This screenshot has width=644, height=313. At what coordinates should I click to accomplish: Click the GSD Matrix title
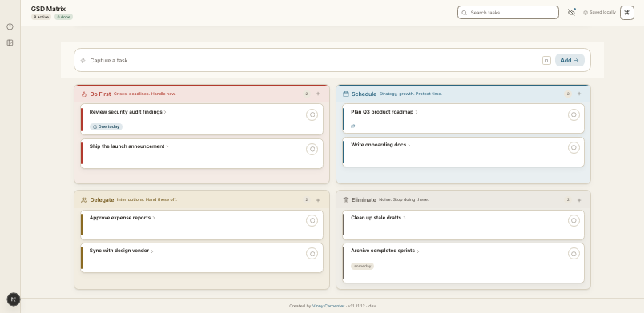point(48,9)
